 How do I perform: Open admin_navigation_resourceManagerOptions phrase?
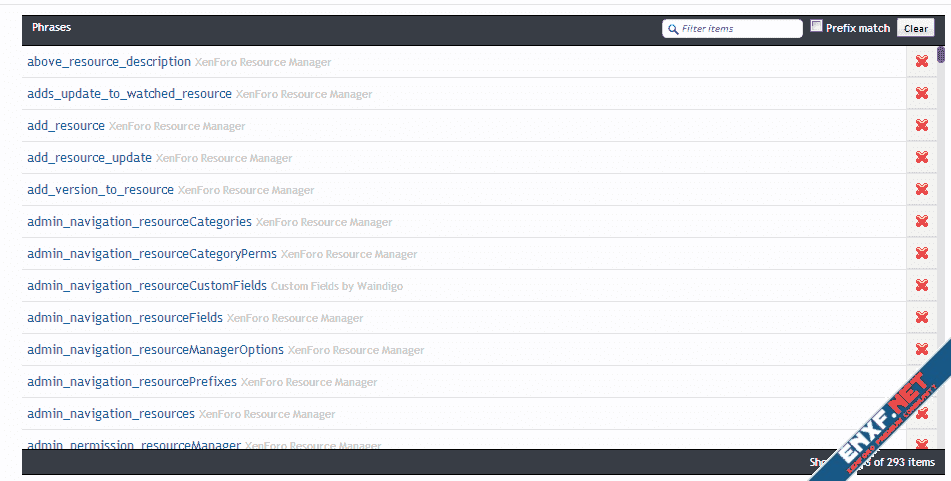(x=156, y=350)
